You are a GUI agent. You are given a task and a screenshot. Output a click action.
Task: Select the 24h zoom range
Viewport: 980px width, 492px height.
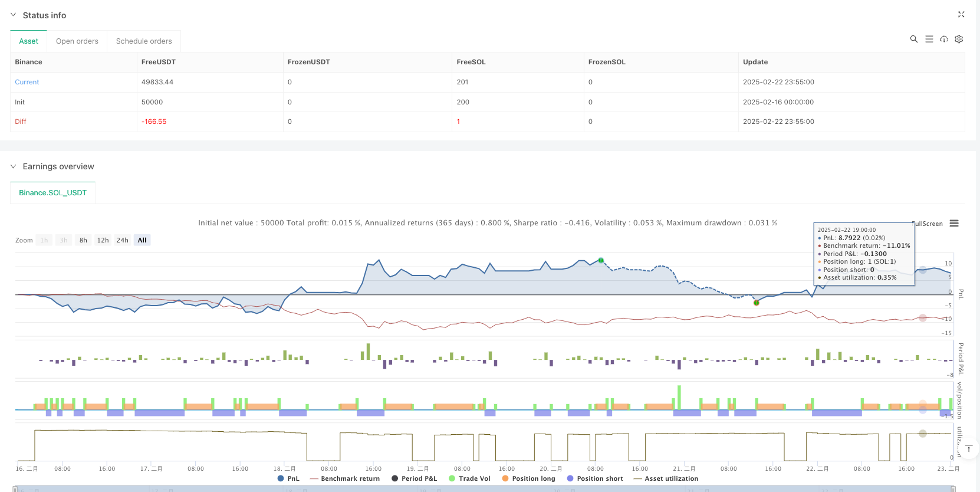[122, 240]
